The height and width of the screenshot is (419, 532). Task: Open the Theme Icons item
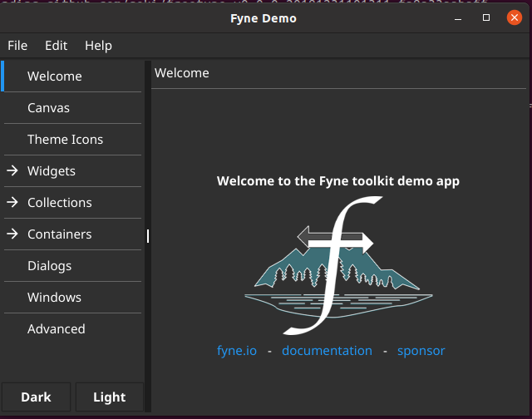point(72,140)
